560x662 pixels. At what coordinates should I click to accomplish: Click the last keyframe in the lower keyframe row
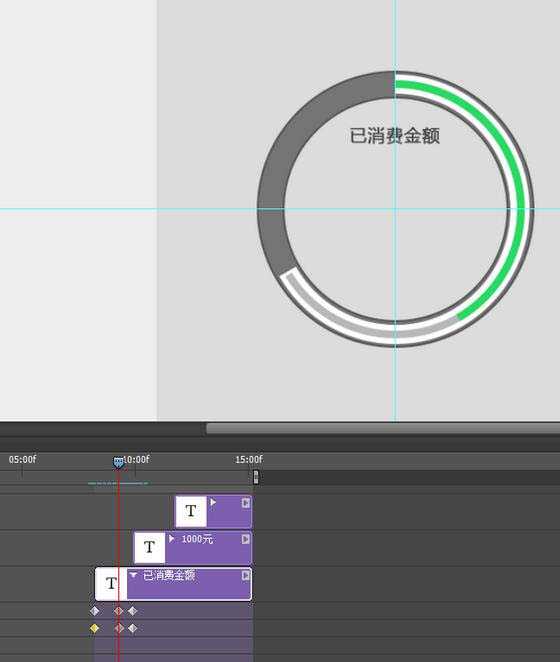tap(133, 628)
